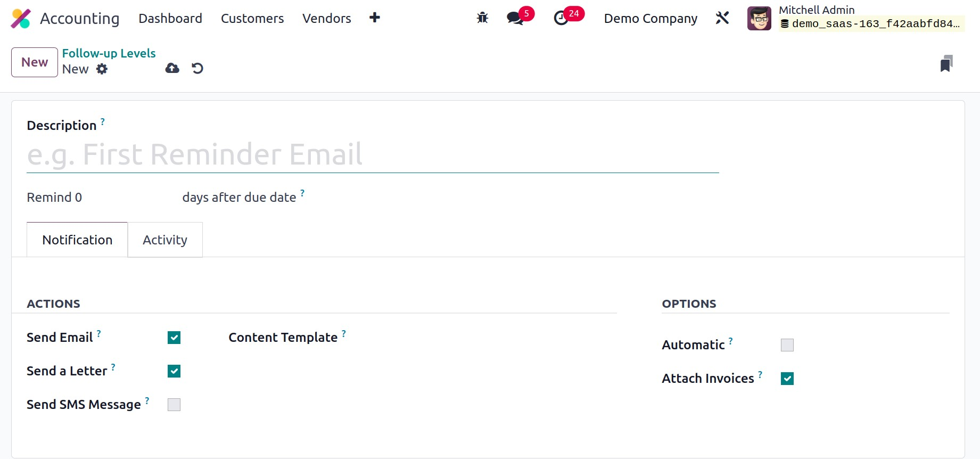Save record with cloud upload icon
Viewport: 980px width, 459px height.
(x=172, y=68)
